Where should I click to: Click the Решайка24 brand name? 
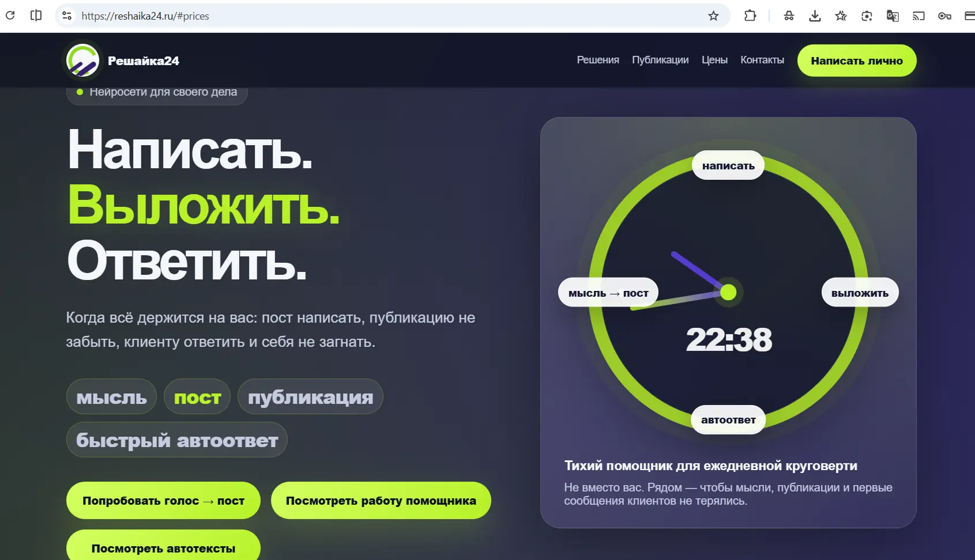[144, 60]
